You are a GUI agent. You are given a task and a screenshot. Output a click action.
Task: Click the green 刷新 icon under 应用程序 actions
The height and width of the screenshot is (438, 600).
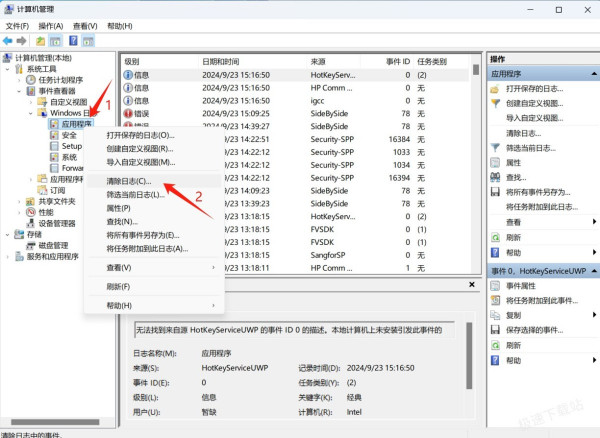click(x=496, y=237)
